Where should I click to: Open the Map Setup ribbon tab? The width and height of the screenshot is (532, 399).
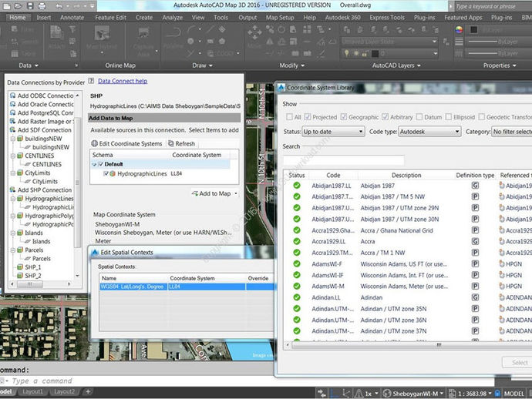(x=280, y=17)
